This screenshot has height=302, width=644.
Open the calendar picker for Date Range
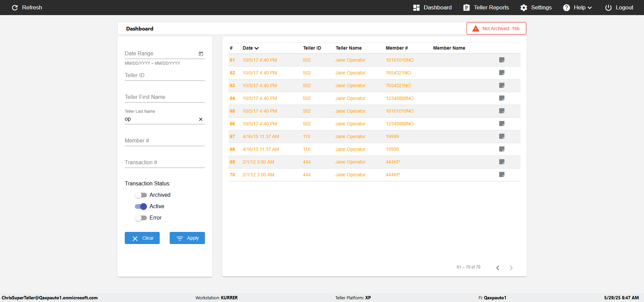point(201,54)
